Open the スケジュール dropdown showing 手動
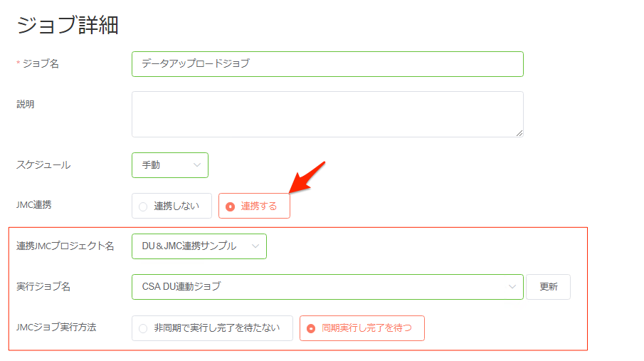644x361 pixels. click(169, 165)
